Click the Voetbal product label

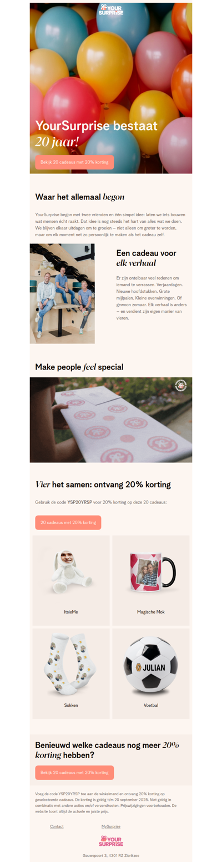click(151, 705)
